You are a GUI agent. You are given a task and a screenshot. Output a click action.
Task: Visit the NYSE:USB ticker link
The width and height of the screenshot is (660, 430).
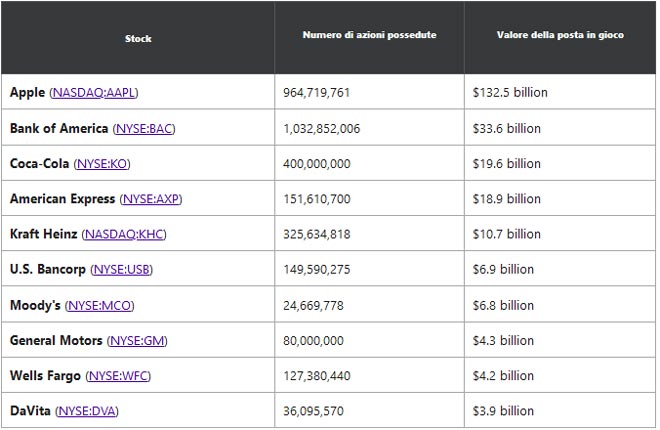(x=123, y=270)
